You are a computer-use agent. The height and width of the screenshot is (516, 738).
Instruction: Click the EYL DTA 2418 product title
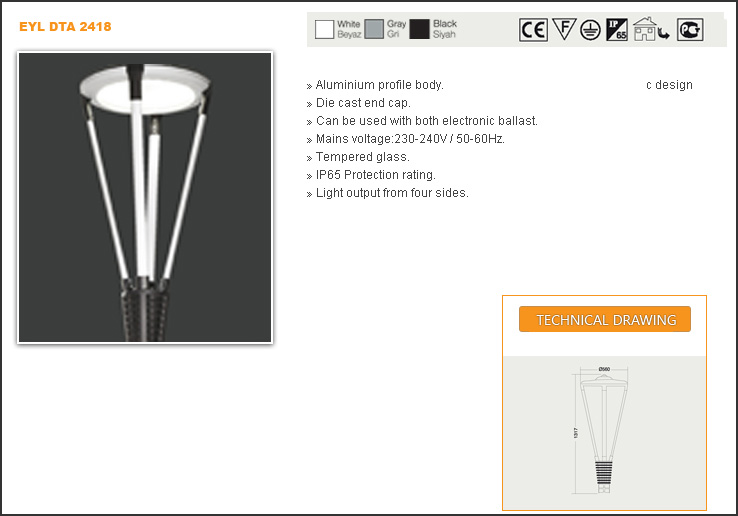pyautogui.click(x=65, y=26)
